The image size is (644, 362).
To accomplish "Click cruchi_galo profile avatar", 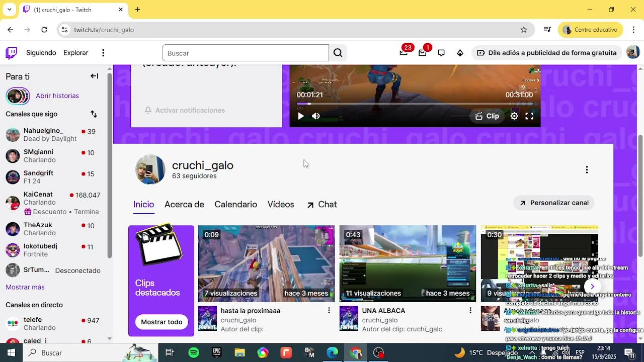I will pyautogui.click(x=150, y=169).
